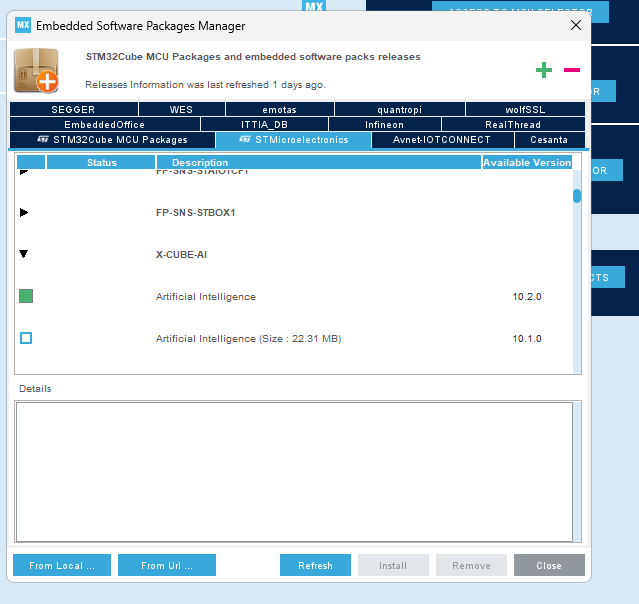Click the Close button at the bottom
This screenshot has height=604, width=639.
[x=549, y=565]
